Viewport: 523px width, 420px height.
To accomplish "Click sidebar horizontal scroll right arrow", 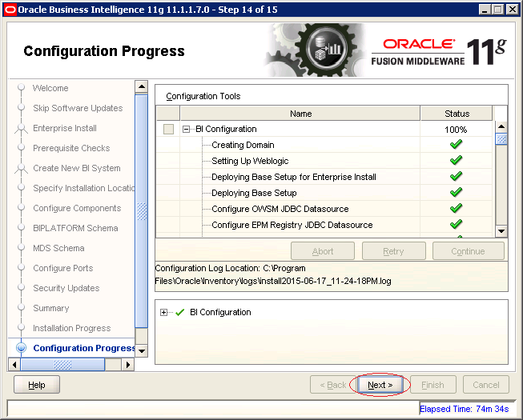I will [x=128, y=364].
